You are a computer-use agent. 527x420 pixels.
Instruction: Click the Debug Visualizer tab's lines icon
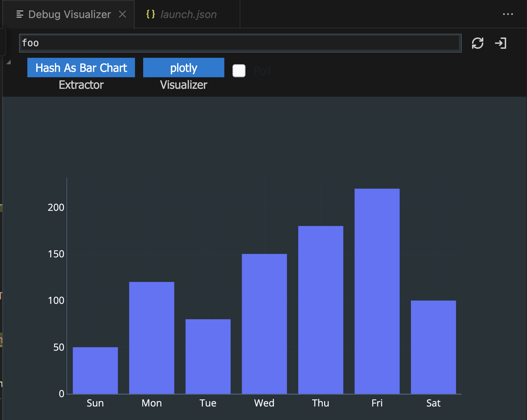20,14
